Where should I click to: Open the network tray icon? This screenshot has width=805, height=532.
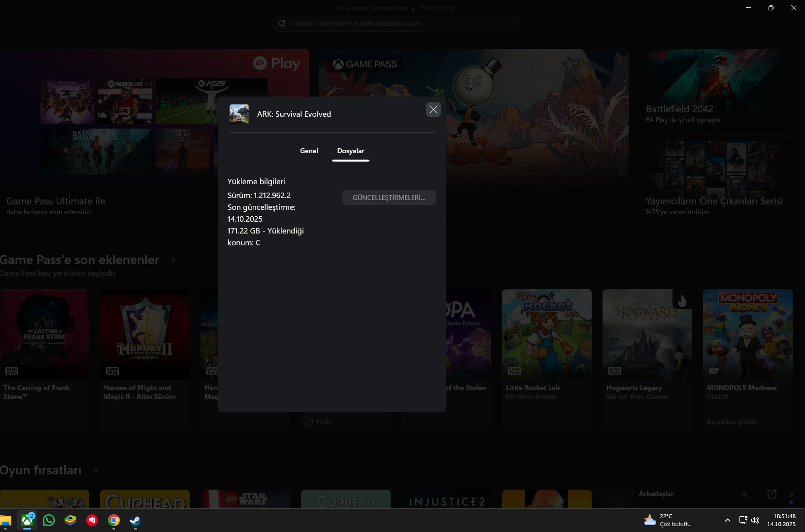743,520
